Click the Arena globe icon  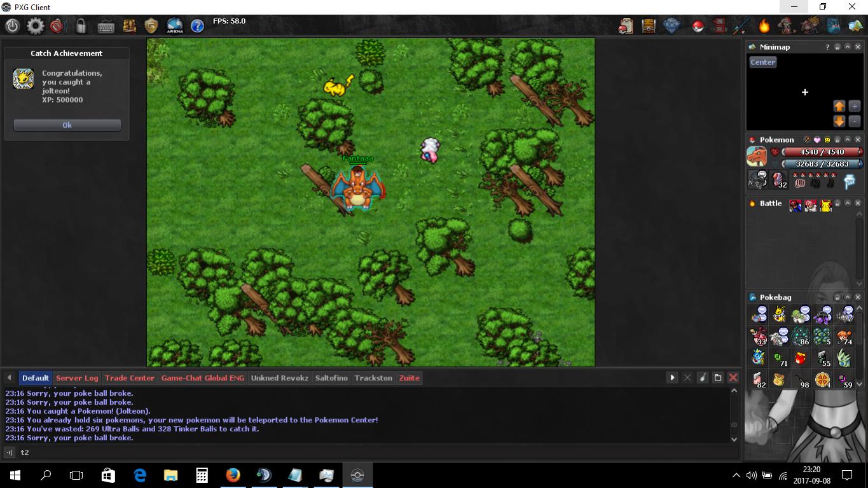[x=174, y=26]
